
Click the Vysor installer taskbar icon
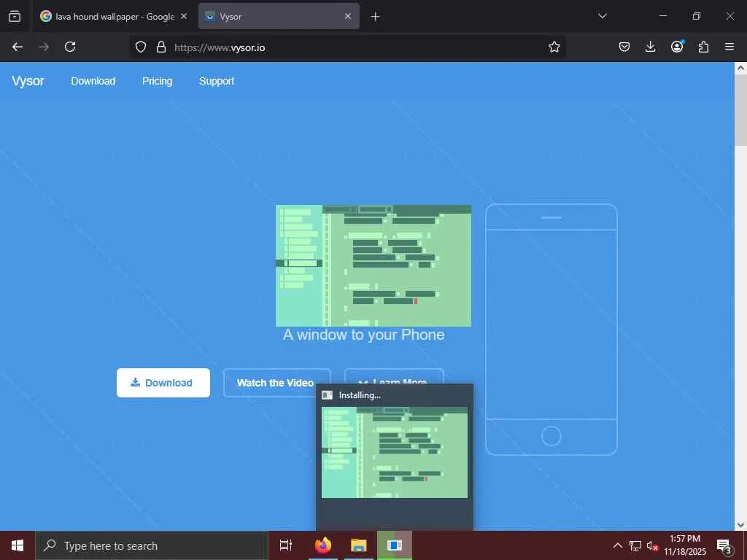pos(395,545)
